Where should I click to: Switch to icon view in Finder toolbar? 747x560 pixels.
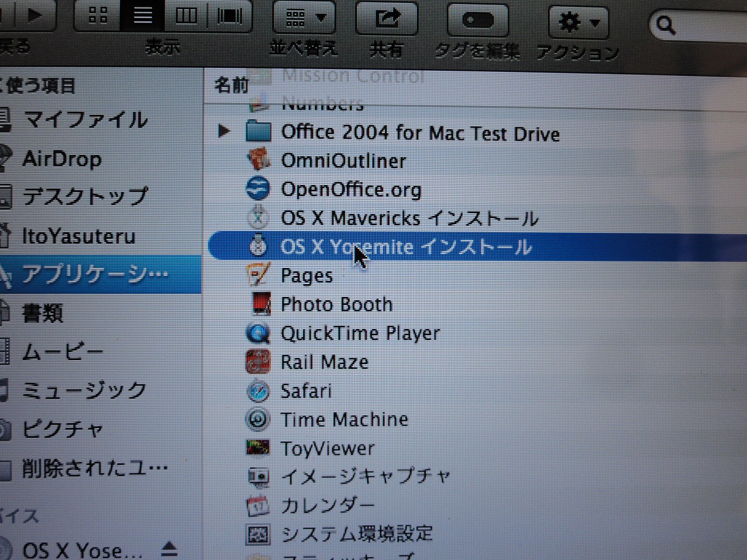coord(97,16)
